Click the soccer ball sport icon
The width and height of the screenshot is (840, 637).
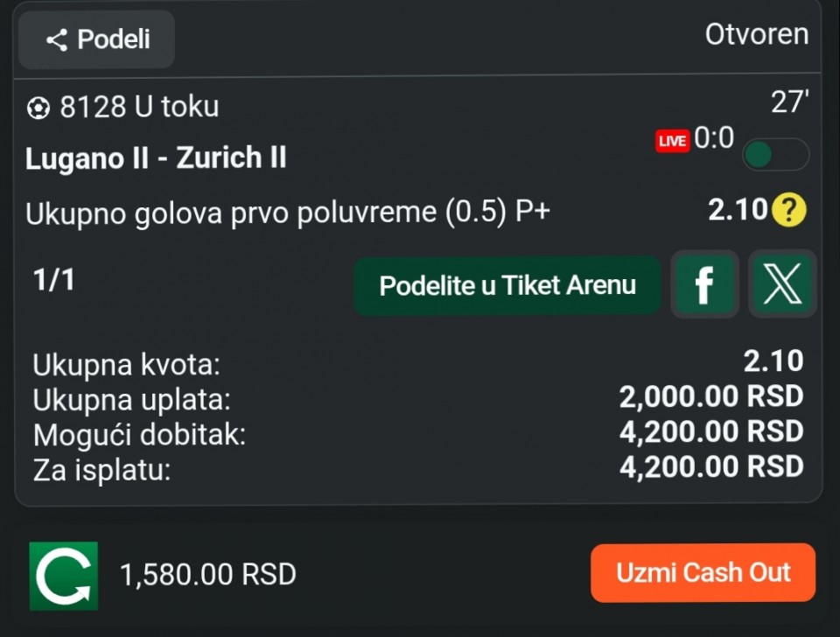click(x=38, y=108)
